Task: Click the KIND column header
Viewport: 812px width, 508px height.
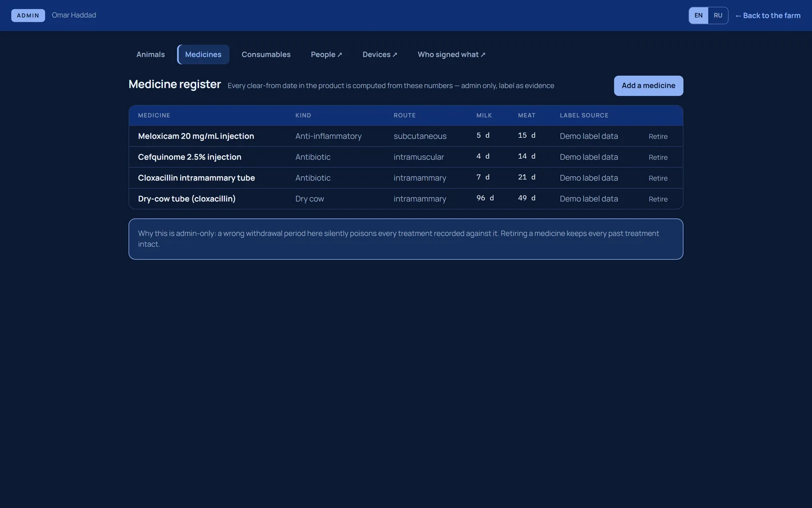Action: [x=303, y=115]
